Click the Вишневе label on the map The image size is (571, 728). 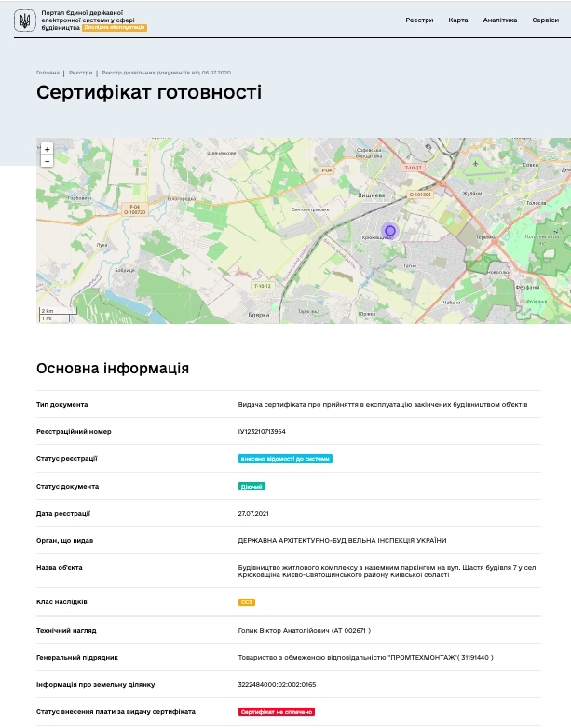click(x=372, y=195)
